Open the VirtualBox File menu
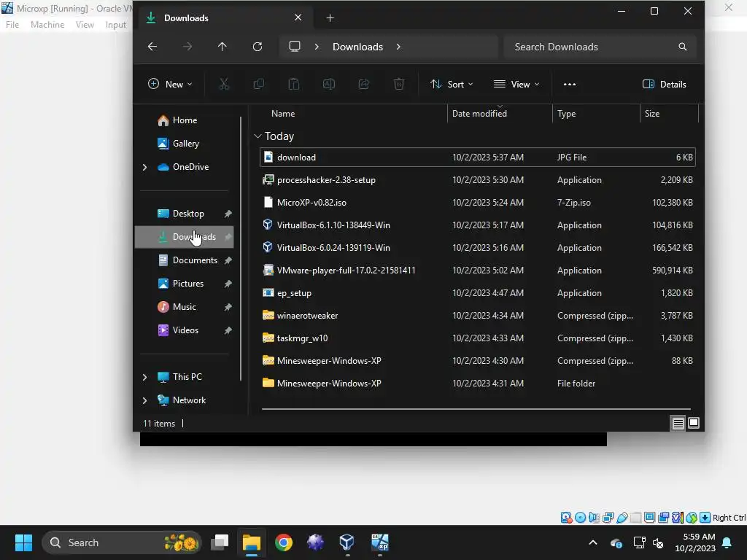This screenshot has width=747, height=560. [12, 25]
